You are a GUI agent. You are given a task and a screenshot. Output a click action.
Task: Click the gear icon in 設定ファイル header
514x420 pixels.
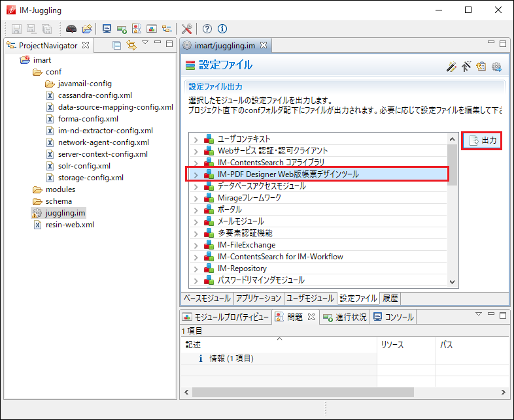coord(496,67)
